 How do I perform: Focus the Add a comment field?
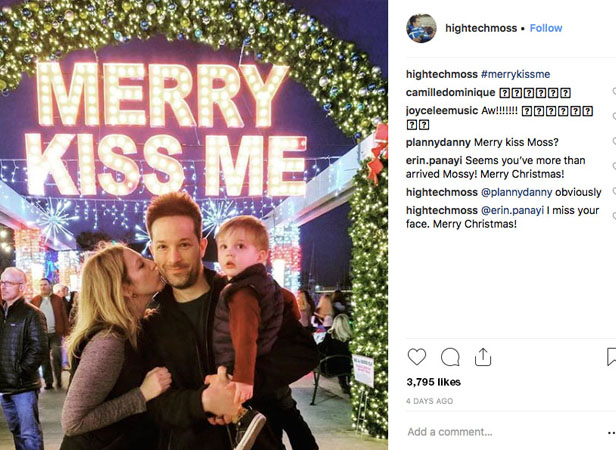(503, 432)
